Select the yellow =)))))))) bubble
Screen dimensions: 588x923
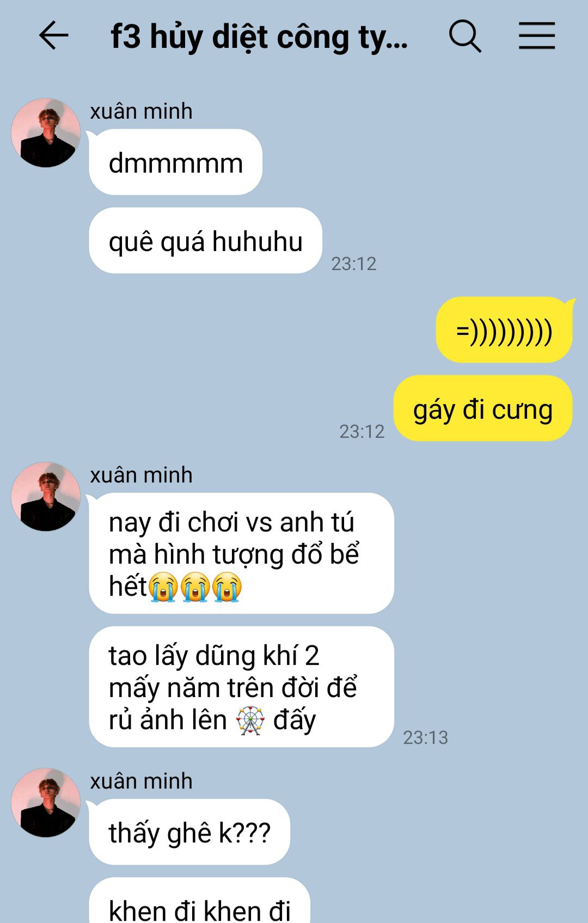[504, 330]
